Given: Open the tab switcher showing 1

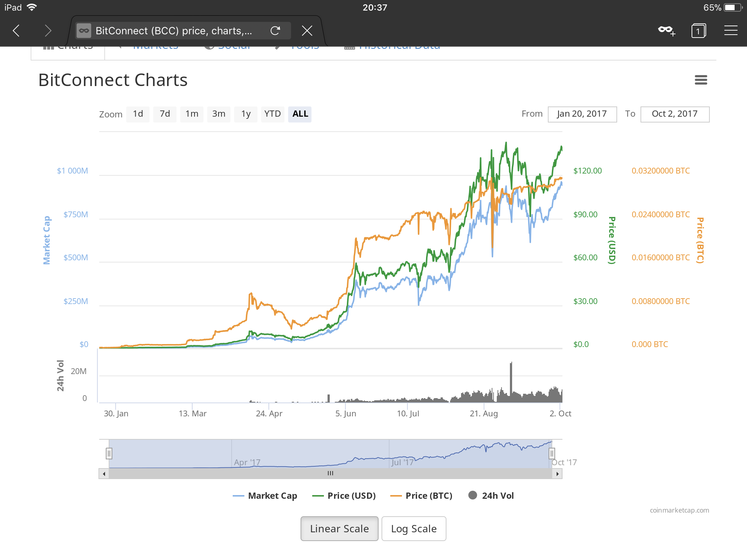Looking at the screenshot, I should tap(698, 31).
